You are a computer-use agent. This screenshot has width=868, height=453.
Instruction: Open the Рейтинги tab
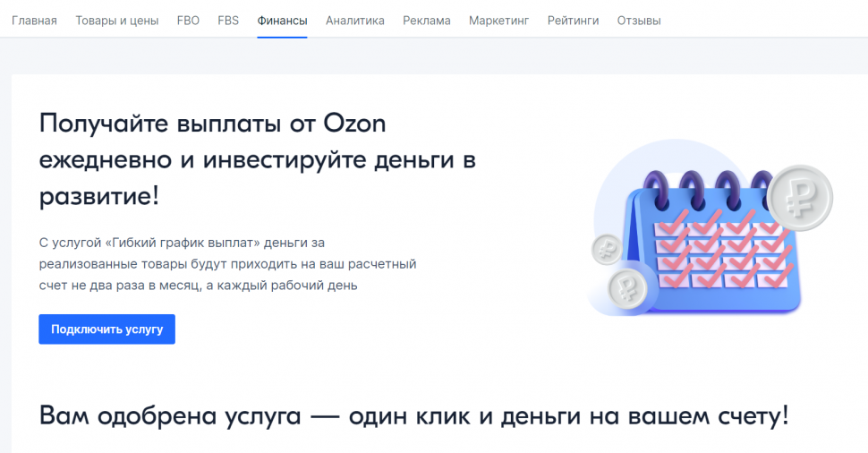573,21
